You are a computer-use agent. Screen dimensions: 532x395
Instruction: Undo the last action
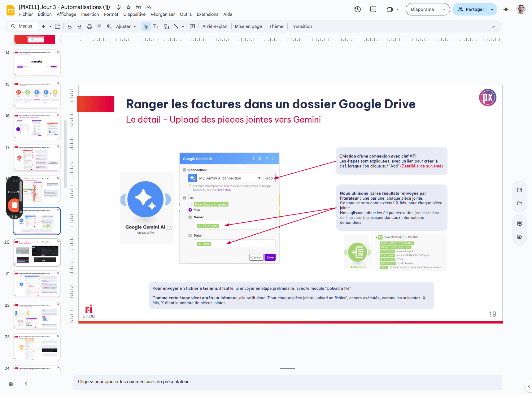click(70, 27)
